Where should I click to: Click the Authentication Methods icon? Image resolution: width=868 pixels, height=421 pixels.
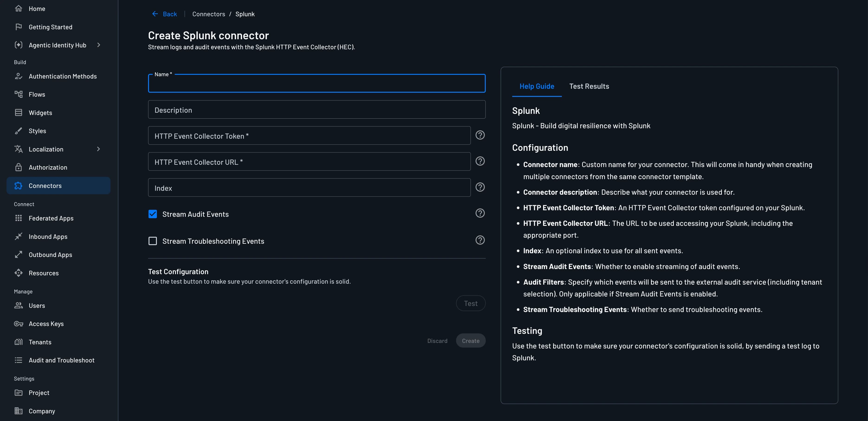point(19,76)
